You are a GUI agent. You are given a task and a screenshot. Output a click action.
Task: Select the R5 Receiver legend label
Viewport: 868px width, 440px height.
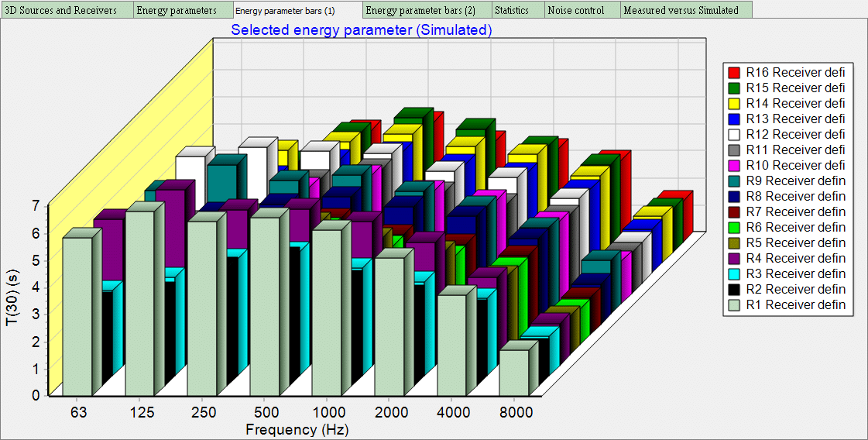click(x=795, y=242)
